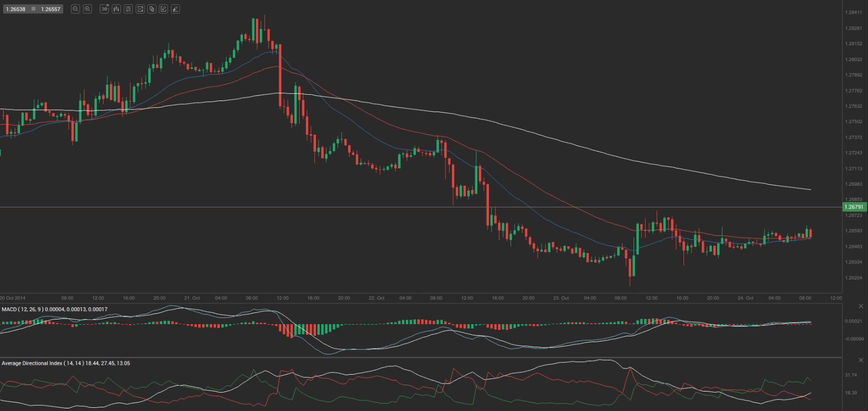Open the indicators settings sliders icon
Viewport: 868px width, 411px height.
coord(128,9)
